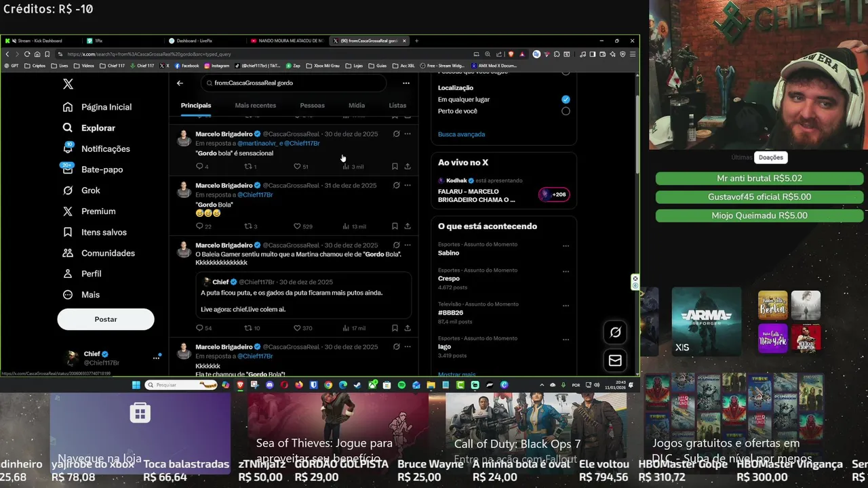The width and height of the screenshot is (868, 488).
Task: Switch to Principais results tab
Action: click(196, 106)
